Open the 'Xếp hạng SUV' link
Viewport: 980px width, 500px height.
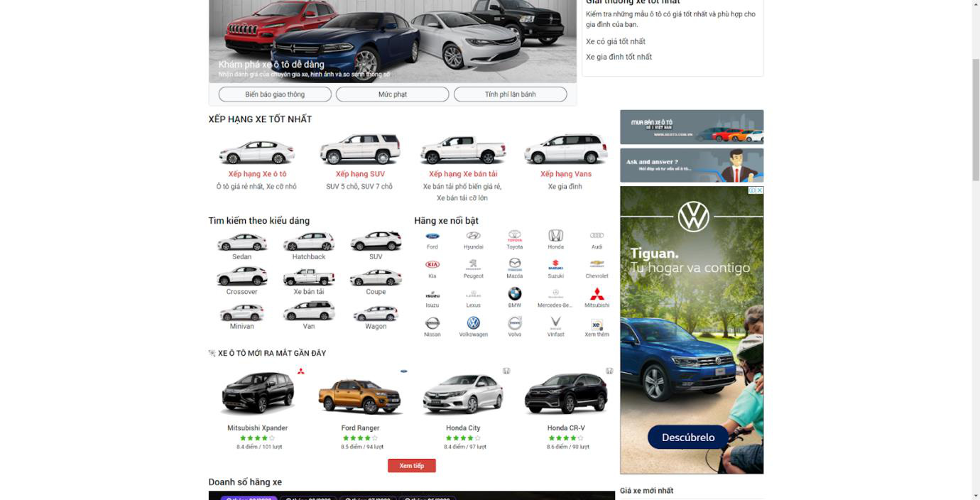pos(360,174)
